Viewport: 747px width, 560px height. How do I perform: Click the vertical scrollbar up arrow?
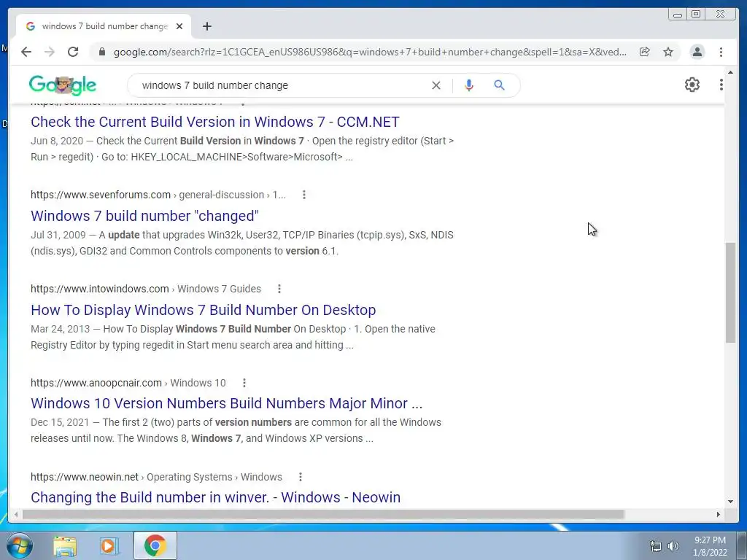730,73
